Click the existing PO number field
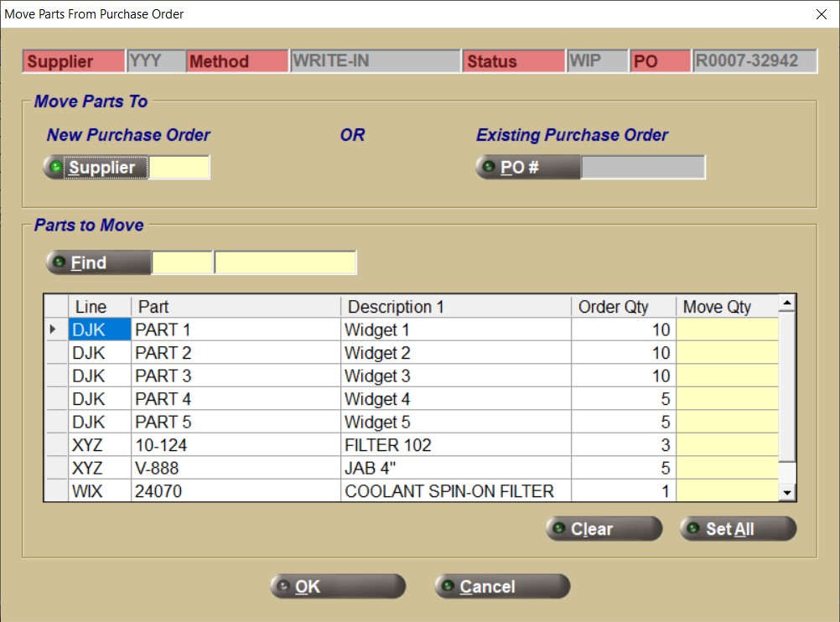 643,168
